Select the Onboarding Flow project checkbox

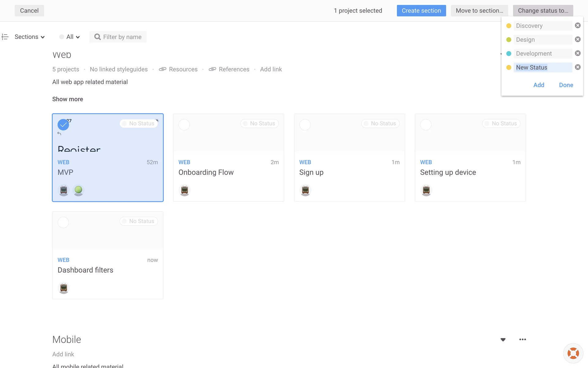pyautogui.click(x=184, y=125)
